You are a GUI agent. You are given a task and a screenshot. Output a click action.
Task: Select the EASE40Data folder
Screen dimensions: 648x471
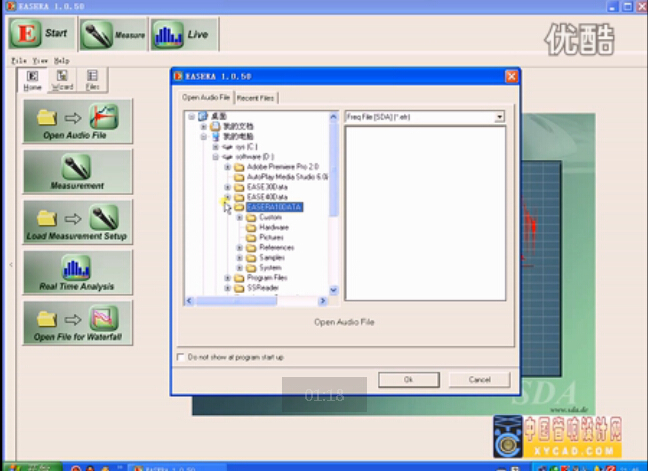(267, 197)
